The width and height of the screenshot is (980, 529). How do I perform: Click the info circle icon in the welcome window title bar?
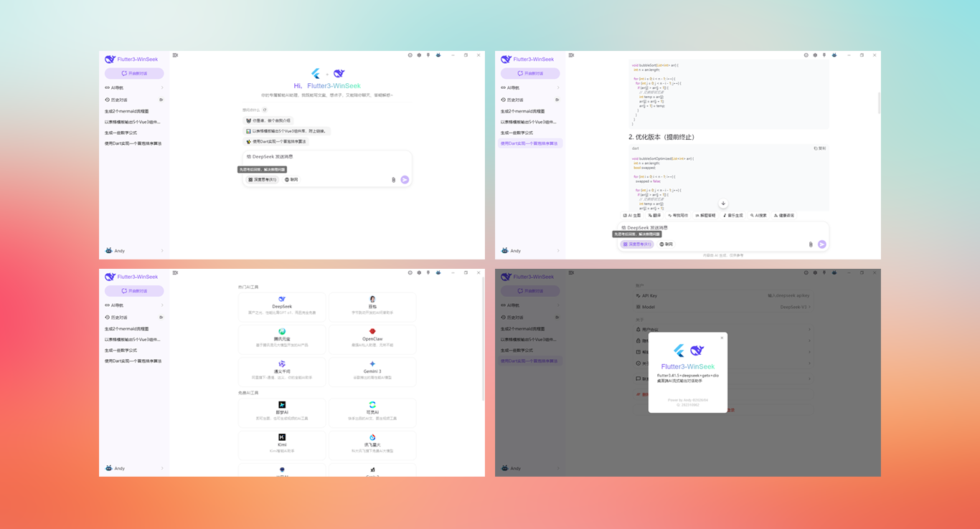coord(410,55)
